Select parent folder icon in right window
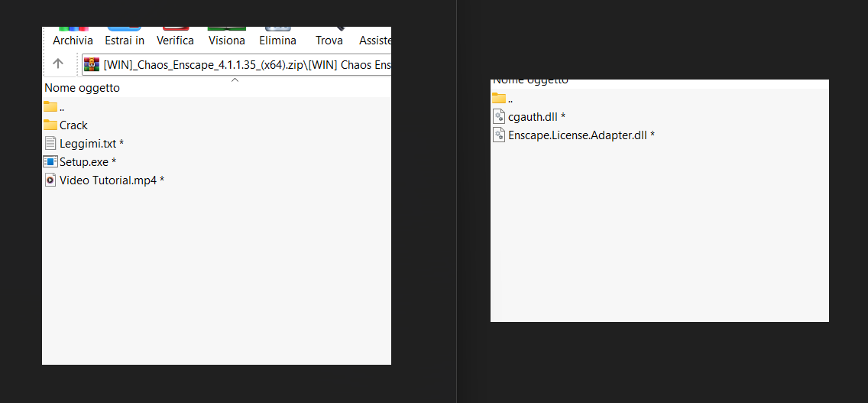The width and height of the screenshot is (868, 403). (x=499, y=99)
